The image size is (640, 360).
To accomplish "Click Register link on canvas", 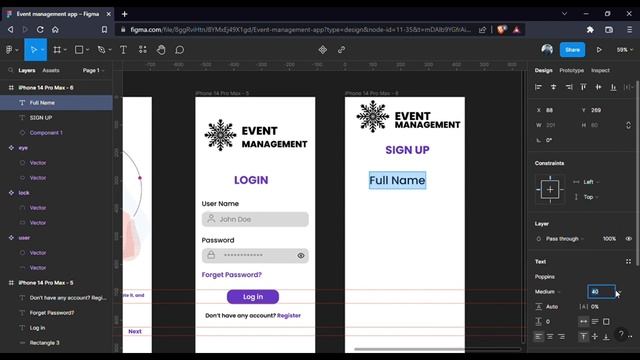I will tap(289, 316).
